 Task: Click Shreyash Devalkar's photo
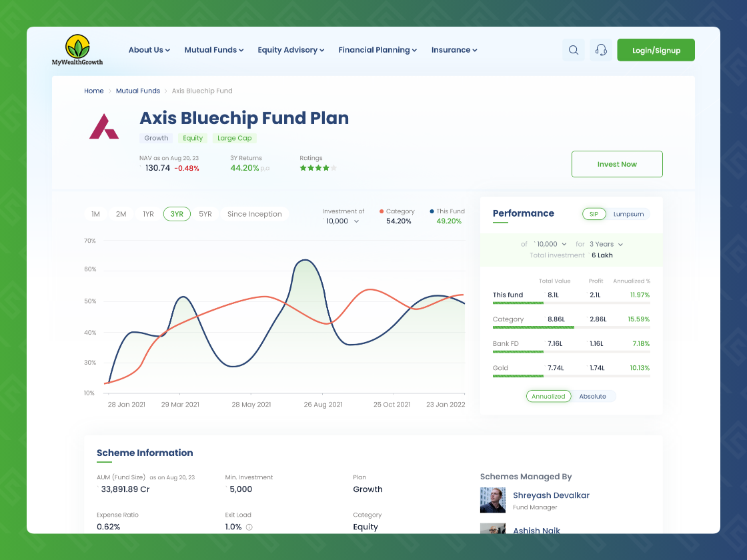[x=493, y=500]
